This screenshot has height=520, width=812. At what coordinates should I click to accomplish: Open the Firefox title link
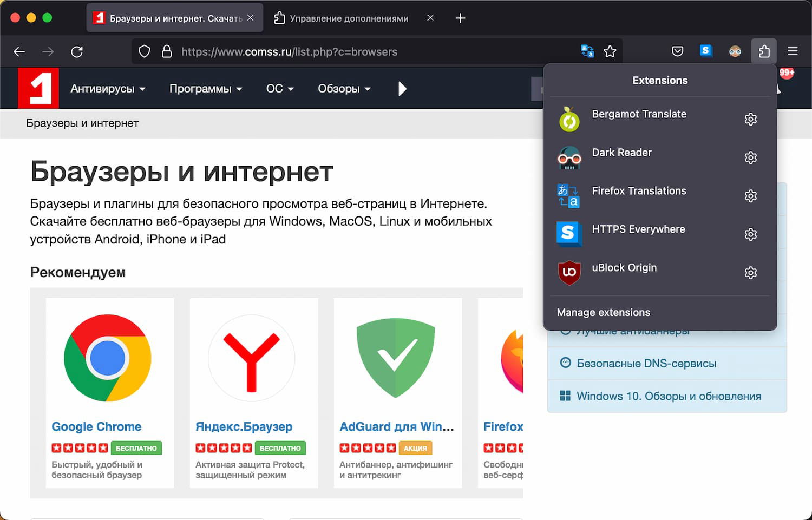503,426
